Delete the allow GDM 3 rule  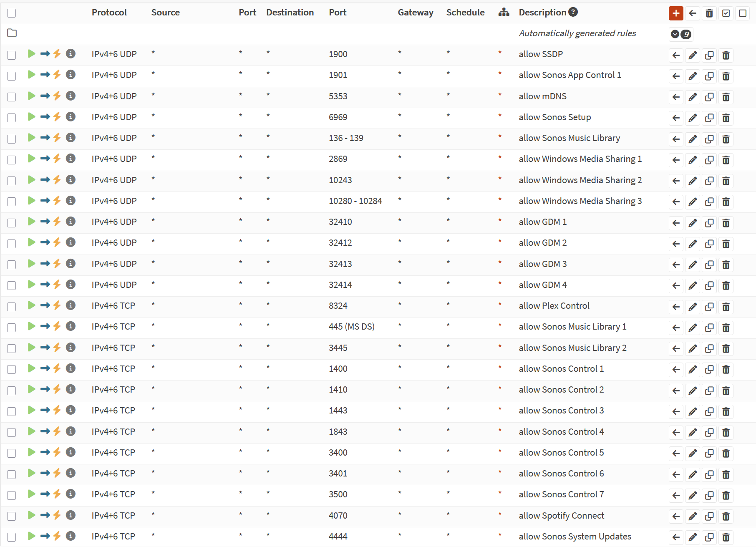[x=726, y=265]
